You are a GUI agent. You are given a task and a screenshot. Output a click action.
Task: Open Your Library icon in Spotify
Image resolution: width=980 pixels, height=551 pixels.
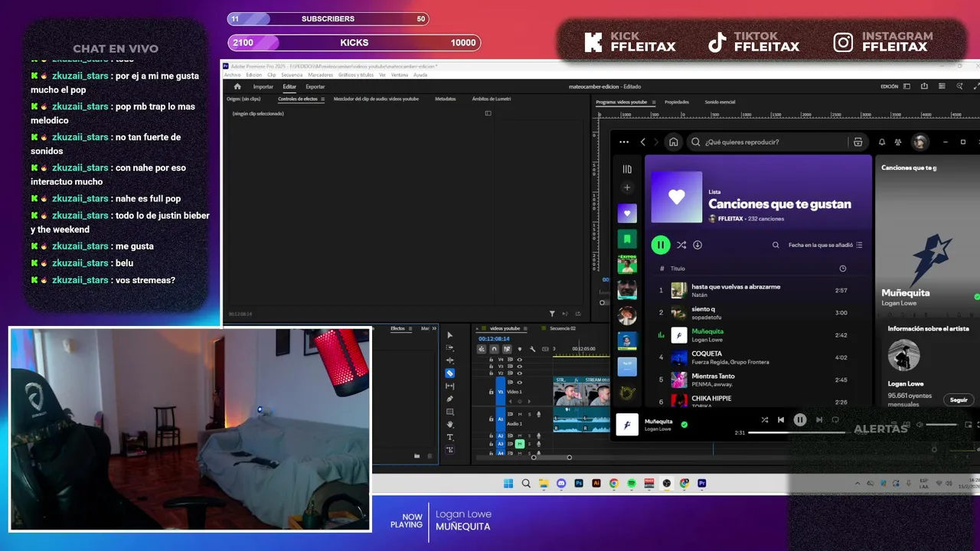pyautogui.click(x=627, y=169)
